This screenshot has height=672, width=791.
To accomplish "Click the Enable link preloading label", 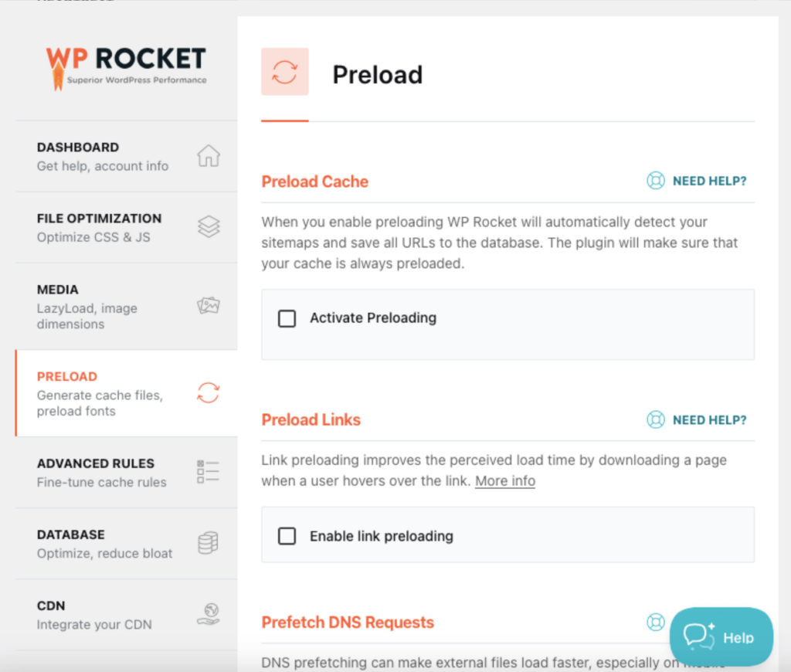I will pyautogui.click(x=382, y=536).
